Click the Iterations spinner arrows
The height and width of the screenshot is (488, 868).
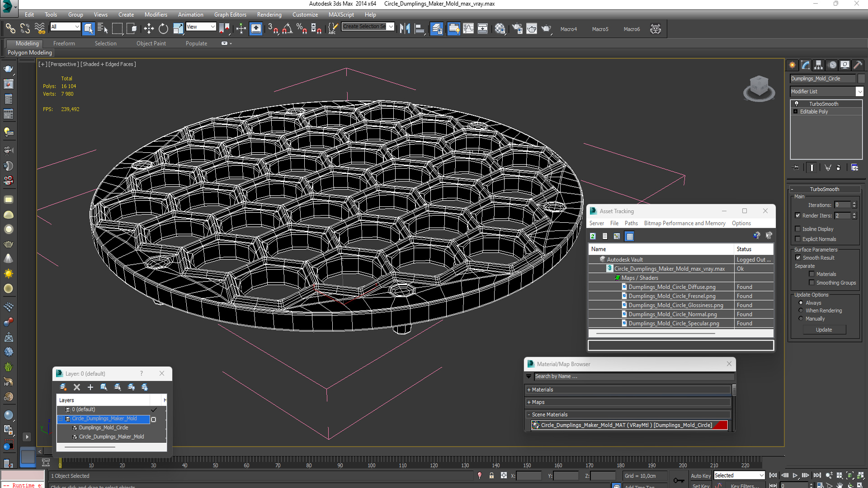[x=854, y=205]
